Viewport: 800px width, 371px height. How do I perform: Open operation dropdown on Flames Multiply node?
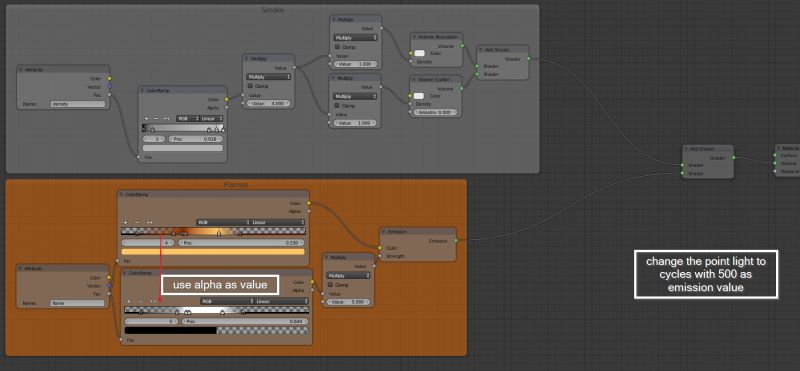(x=348, y=275)
